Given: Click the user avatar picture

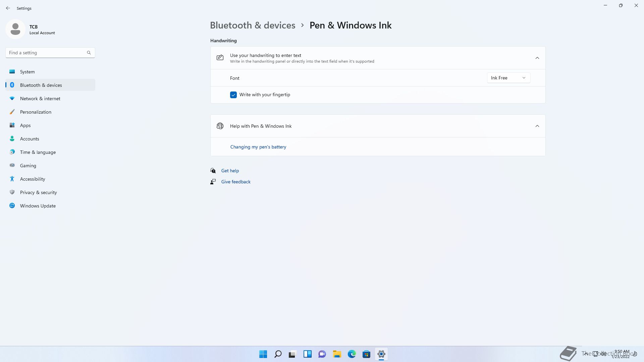Looking at the screenshot, I should tap(15, 29).
